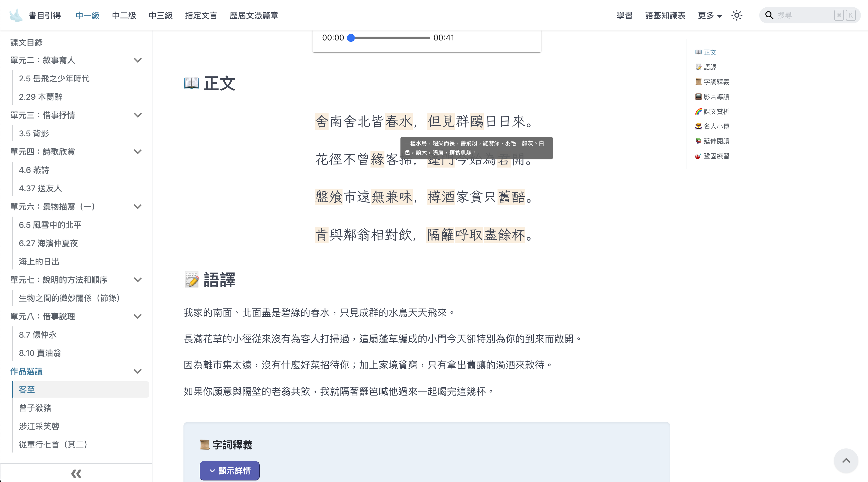Open 4.6 燕詩 in sidebar
The image size is (868, 482).
pyautogui.click(x=34, y=170)
